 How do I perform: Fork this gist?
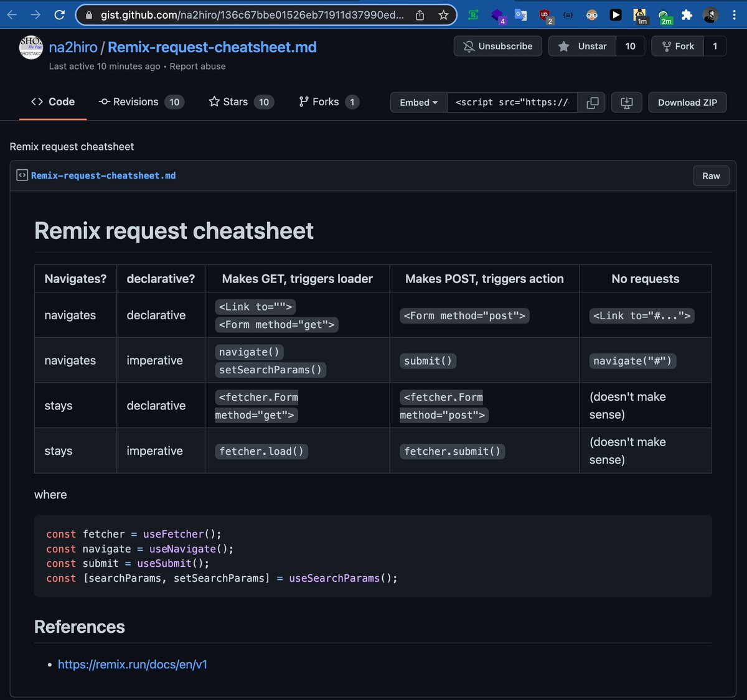click(677, 46)
